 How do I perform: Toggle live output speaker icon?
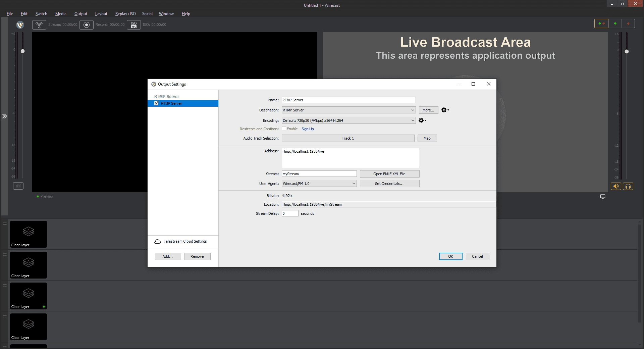(616, 186)
